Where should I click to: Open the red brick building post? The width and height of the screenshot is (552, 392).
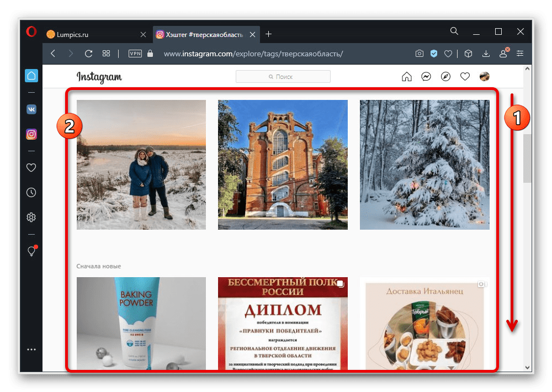coord(283,165)
